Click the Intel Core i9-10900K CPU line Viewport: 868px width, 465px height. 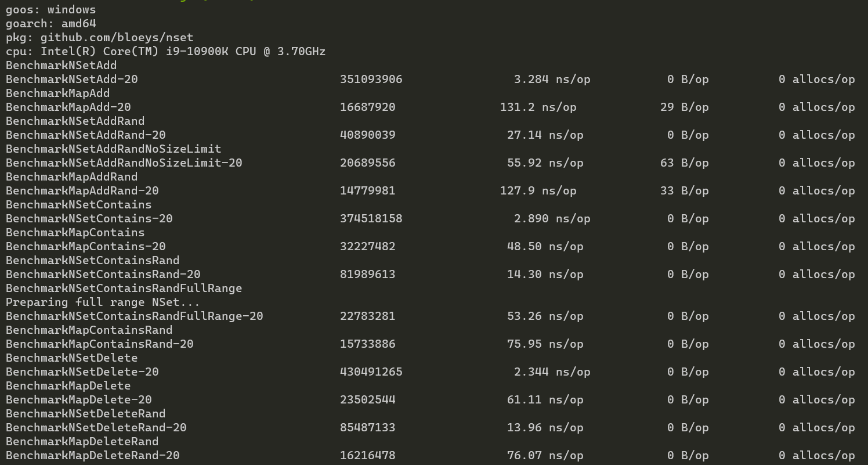[x=165, y=52]
